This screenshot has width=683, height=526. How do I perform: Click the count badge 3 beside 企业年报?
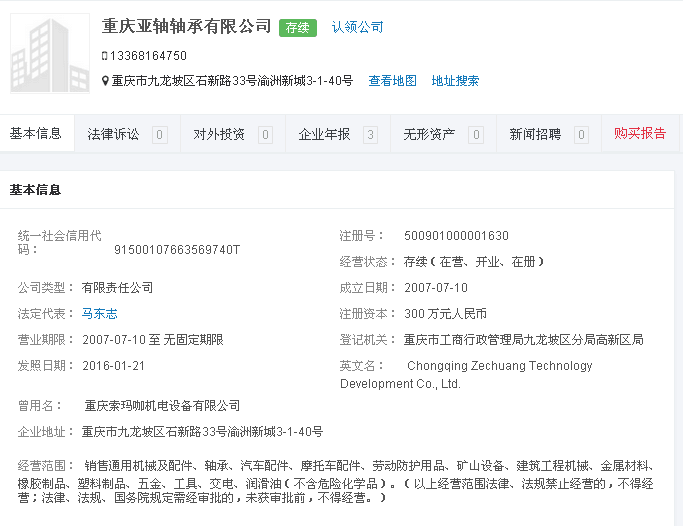pos(370,135)
